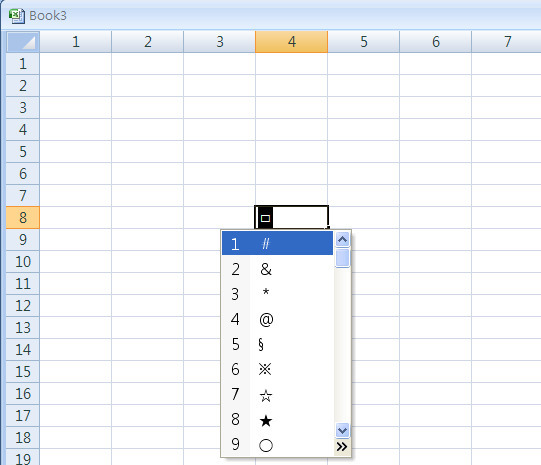Select highlighted row header 8
The image size is (541, 465).
tap(23, 218)
